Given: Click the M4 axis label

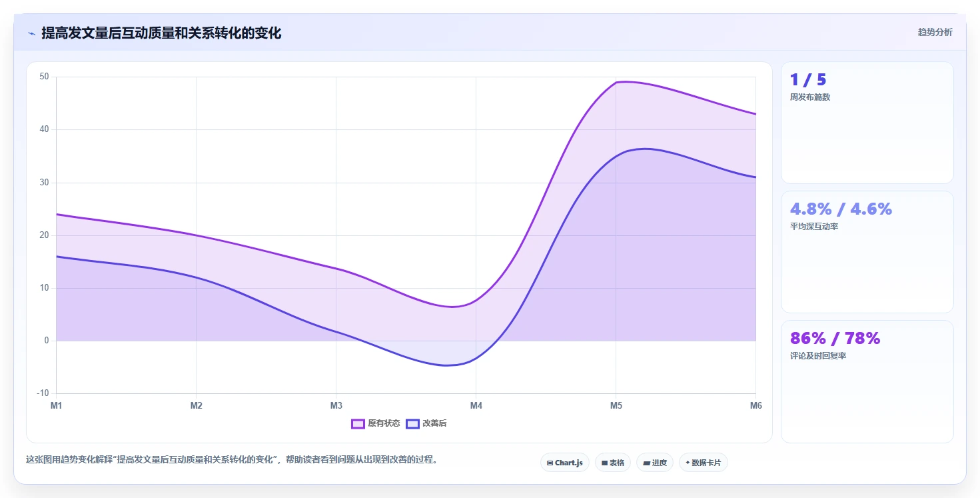Looking at the screenshot, I should pyautogui.click(x=476, y=405).
